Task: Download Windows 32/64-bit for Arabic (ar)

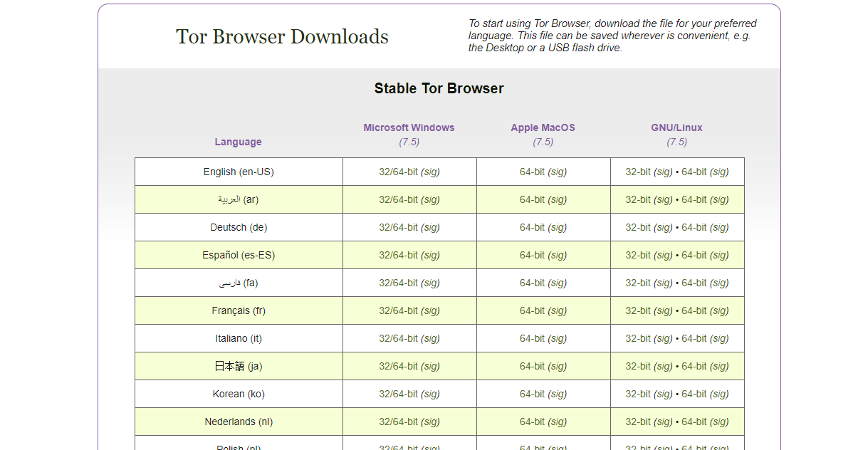Action: point(398,199)
